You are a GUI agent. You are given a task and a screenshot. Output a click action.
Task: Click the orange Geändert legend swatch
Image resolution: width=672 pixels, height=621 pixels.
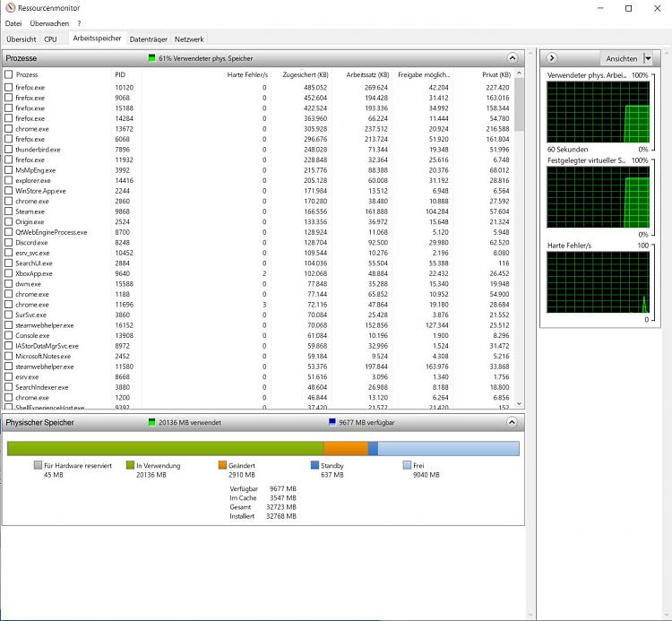[x=223, y=466]
